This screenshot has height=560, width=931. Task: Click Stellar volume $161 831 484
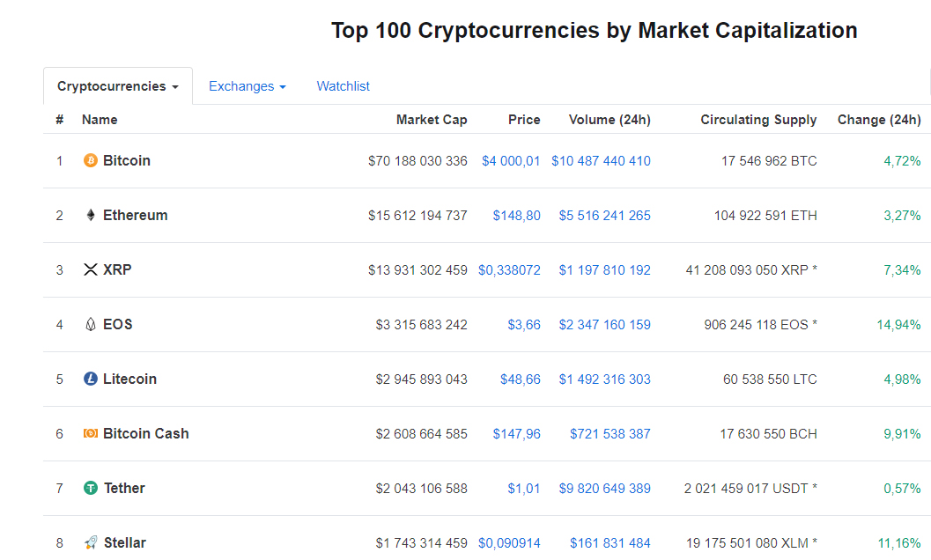coord(610,542)
